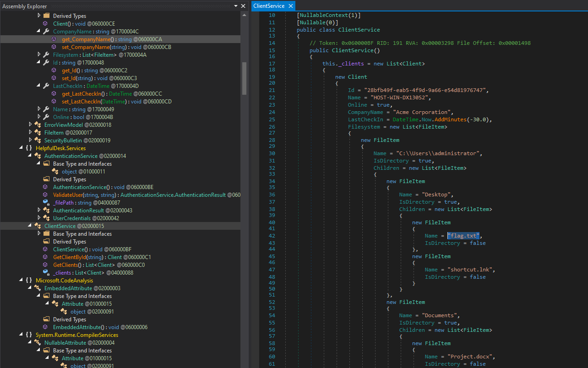Click the method cube icon for get_CompanyName
Viewport: 588px width, 368px height.
point(54,39)
